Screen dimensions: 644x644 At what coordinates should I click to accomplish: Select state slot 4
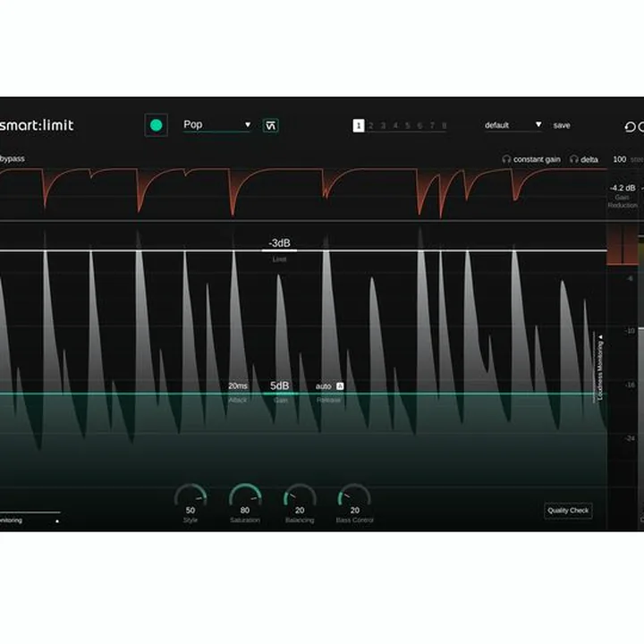pos(395,125)
